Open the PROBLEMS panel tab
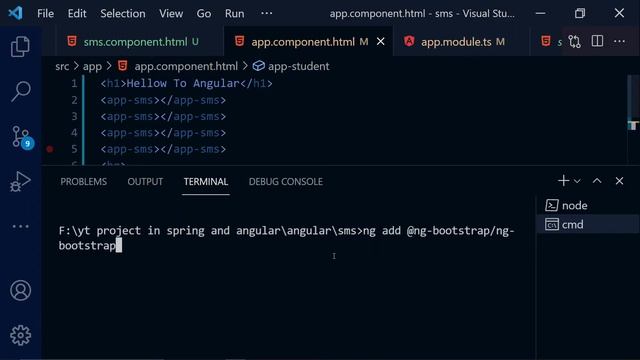Image resolution: width=640 pixels, height=360 pixels. 84,182
